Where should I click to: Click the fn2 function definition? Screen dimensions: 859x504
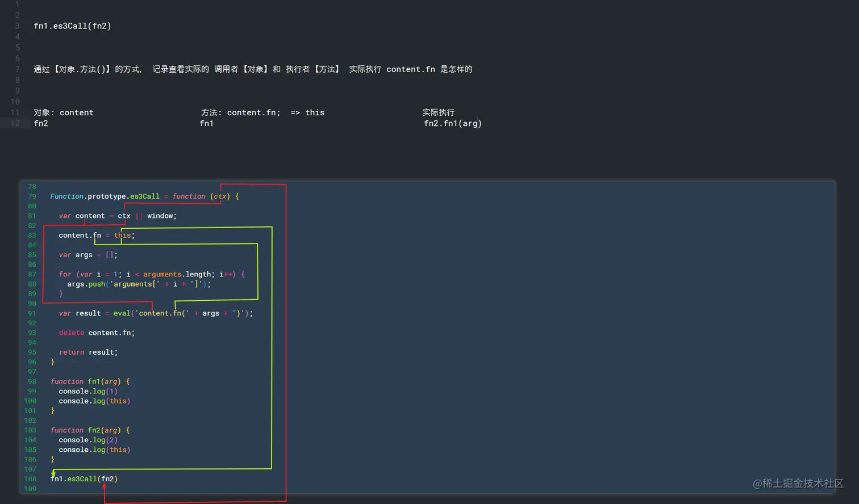(x=91, y=430)
